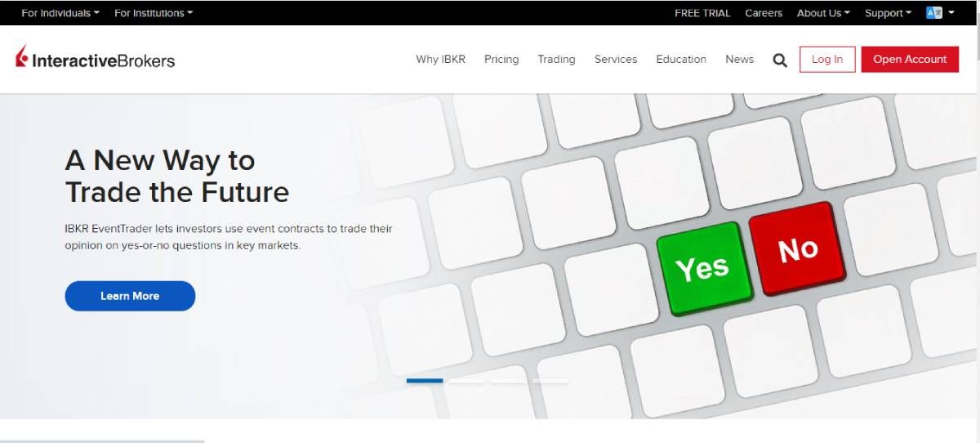Image resolution: width=980 pixels, height=443 pixels.
Task: Open the News menu
Action: [x=739, y=59]
